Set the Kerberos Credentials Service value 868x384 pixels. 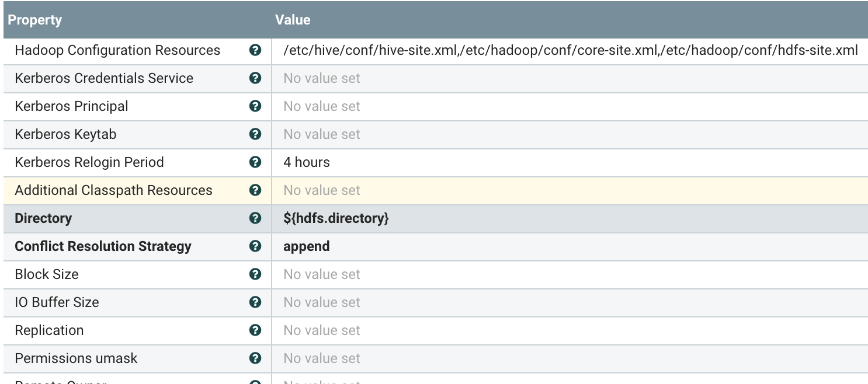pyautogui.click(x=322, y=78)
